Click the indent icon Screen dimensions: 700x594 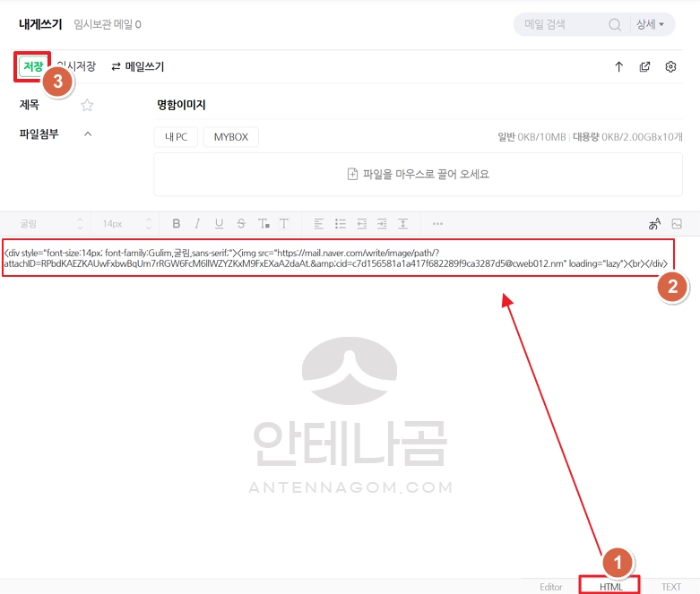coord(382,224)
